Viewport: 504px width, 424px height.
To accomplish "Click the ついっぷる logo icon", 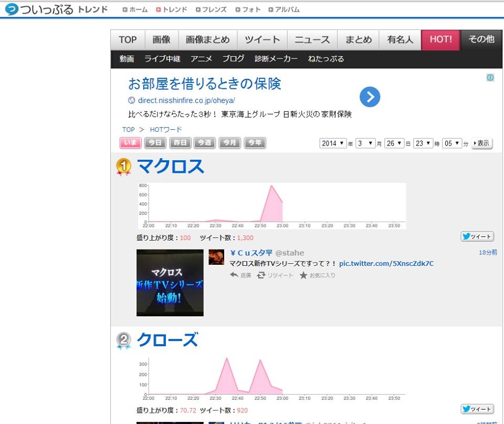I will 12,9.
